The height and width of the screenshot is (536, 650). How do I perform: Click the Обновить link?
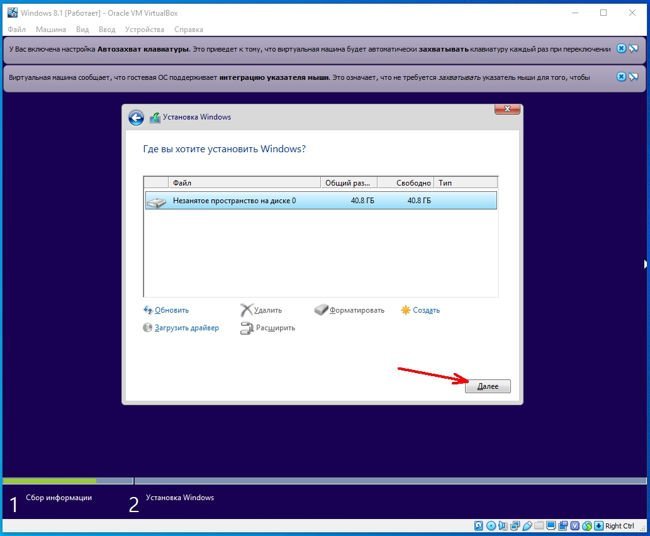click(x=172, y=310)
